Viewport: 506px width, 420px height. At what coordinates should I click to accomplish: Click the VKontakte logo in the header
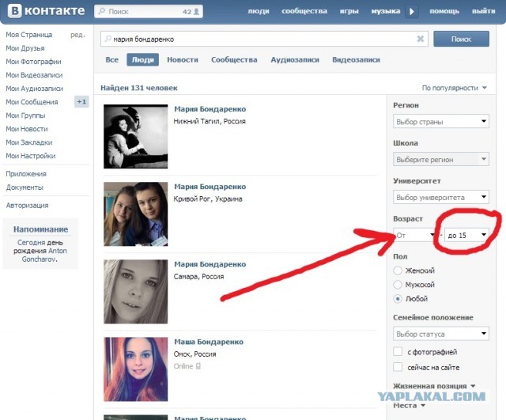(x=44, y=12)
